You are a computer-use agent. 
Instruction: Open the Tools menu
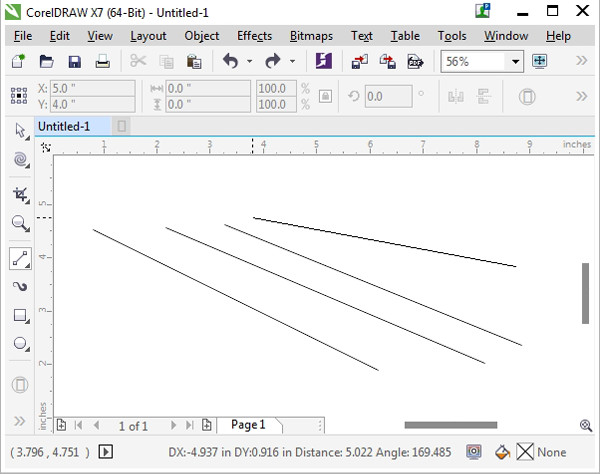[452, 36]
